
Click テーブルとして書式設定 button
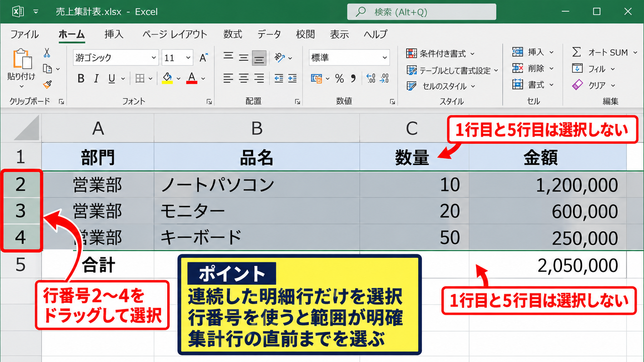[452, 70]
